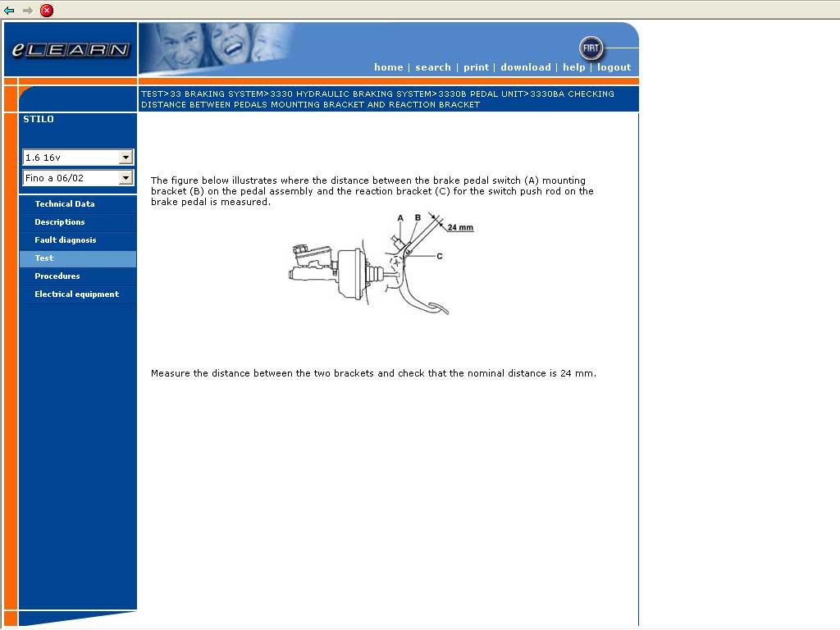Click the print link
Image resolution: width=840 pixels, height=630 pixels.
tap(477, 67)
